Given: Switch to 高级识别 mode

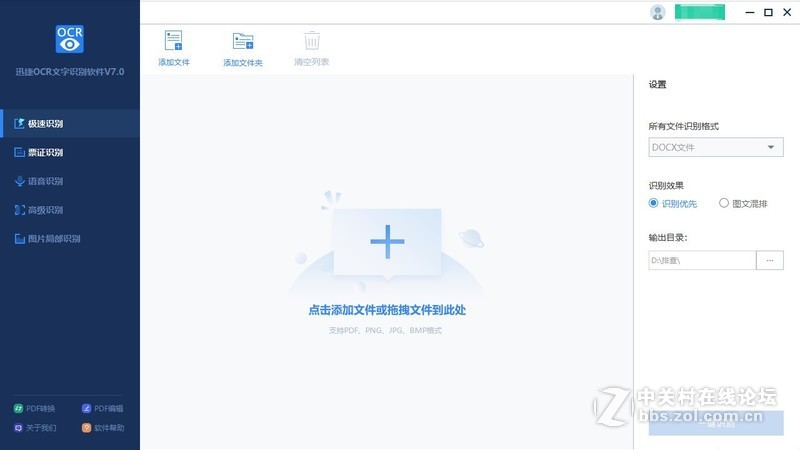Looking at the screenshot, I should pyautogui.click(x=70, y=210).
